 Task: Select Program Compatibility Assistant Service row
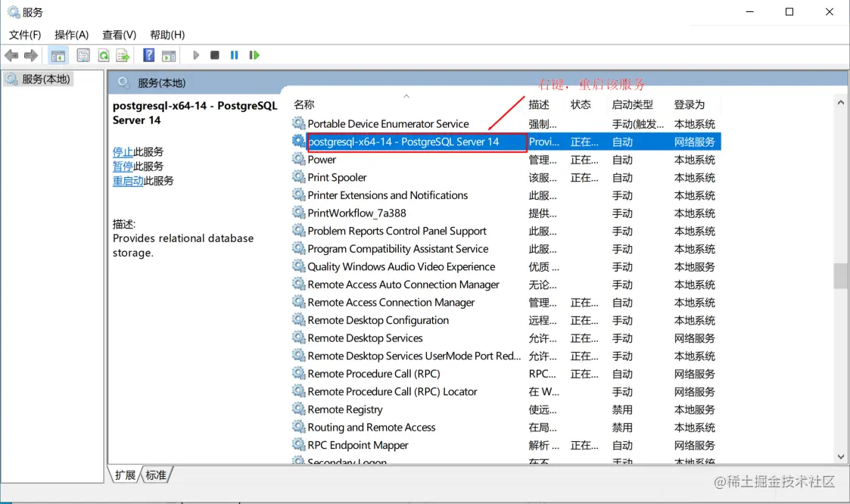coord(506,249)
